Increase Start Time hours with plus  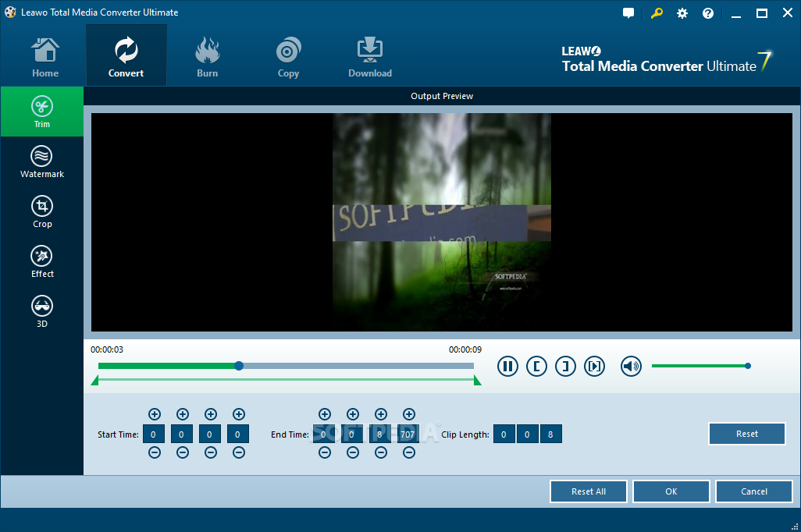point(155,414)
